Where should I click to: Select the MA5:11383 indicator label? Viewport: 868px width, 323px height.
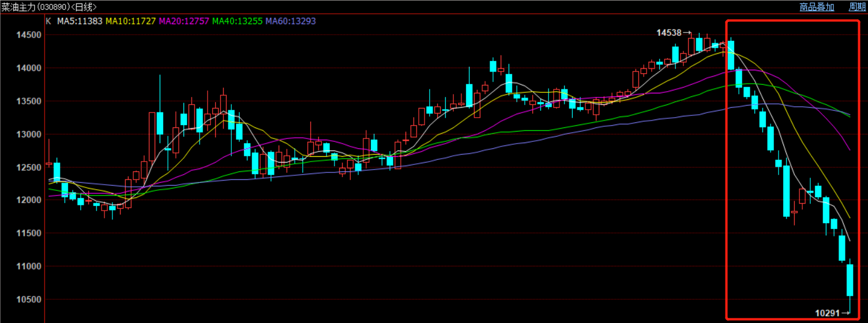78,21
